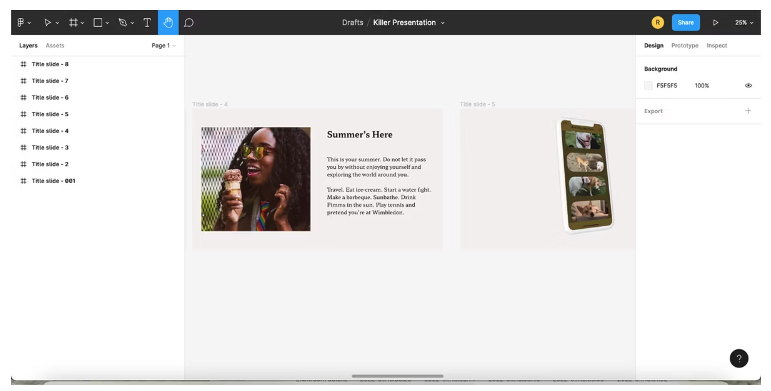Open the 25% zoom dropdown
Screen dimensions: 771x391
[x=743, y=23]
